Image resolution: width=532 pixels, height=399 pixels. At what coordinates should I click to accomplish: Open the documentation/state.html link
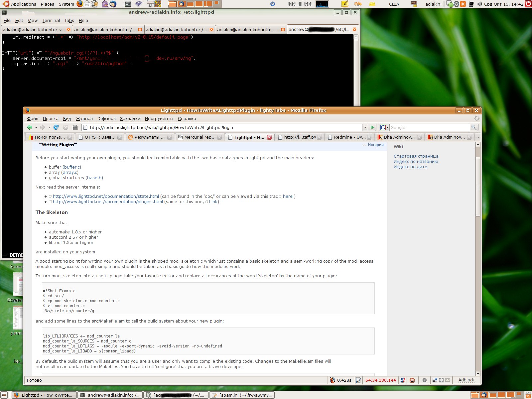point(106,196)
